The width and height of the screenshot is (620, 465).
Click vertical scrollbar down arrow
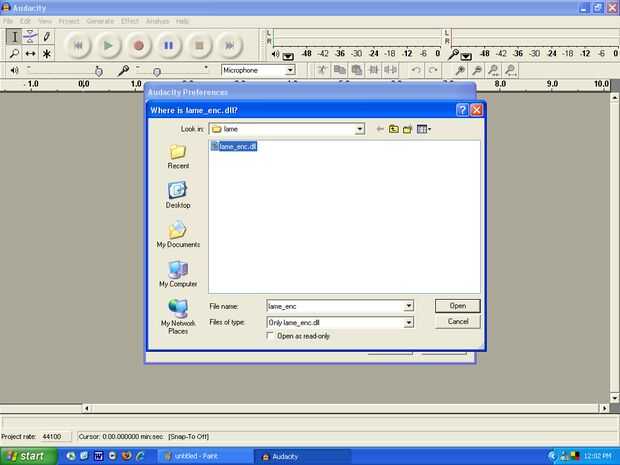pyautogui.click(x=615, y=398)
